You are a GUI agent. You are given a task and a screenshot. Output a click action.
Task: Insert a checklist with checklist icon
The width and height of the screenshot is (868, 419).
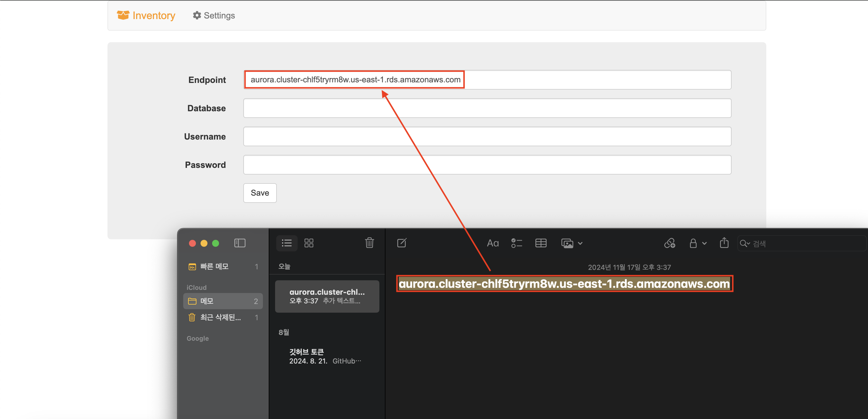[517, 243]
